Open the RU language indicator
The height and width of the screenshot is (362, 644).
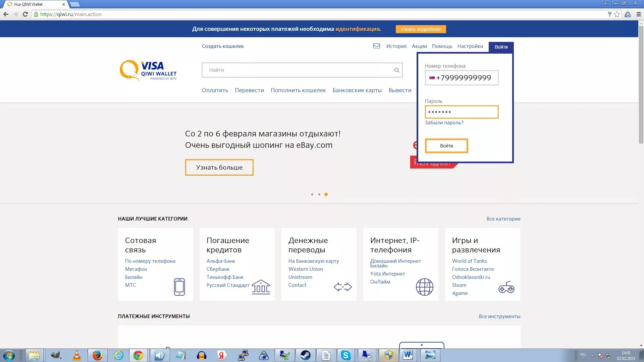583,355
